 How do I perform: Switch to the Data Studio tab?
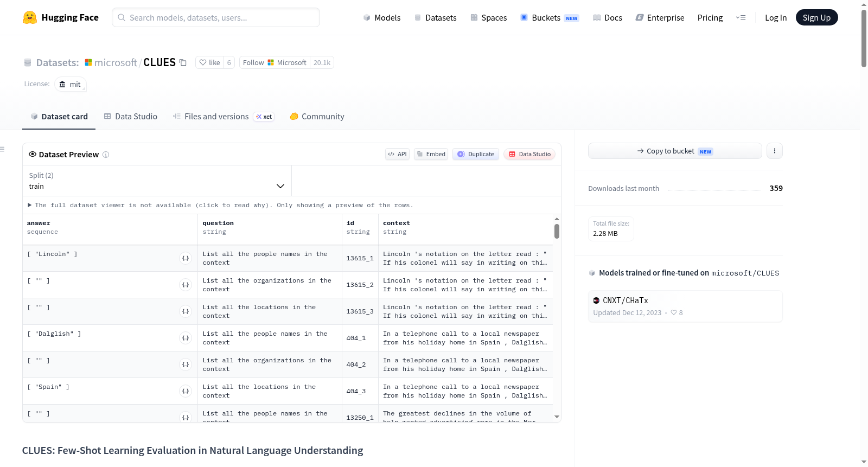click(131, 117)
